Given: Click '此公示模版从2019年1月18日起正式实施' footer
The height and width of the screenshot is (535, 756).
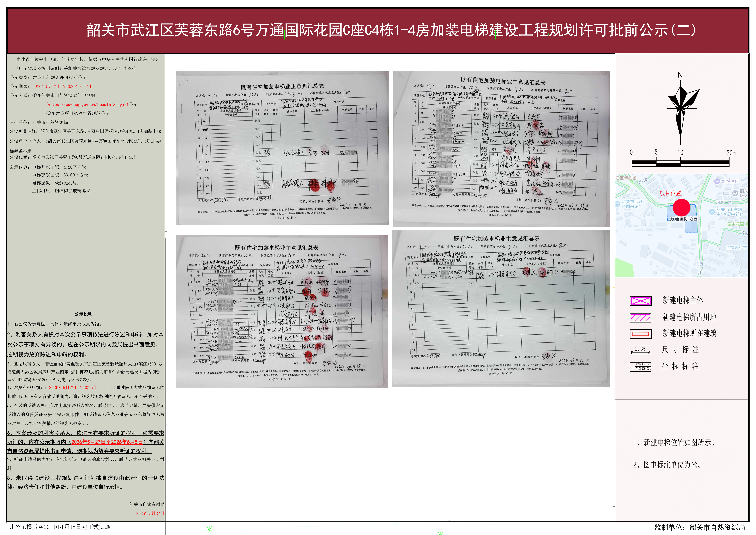Looking at the screenshot, I should pos(59,527).
